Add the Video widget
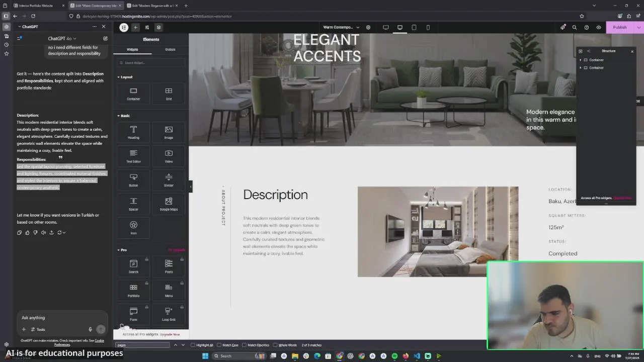644x362 pixels. click(x=169, y=156)
